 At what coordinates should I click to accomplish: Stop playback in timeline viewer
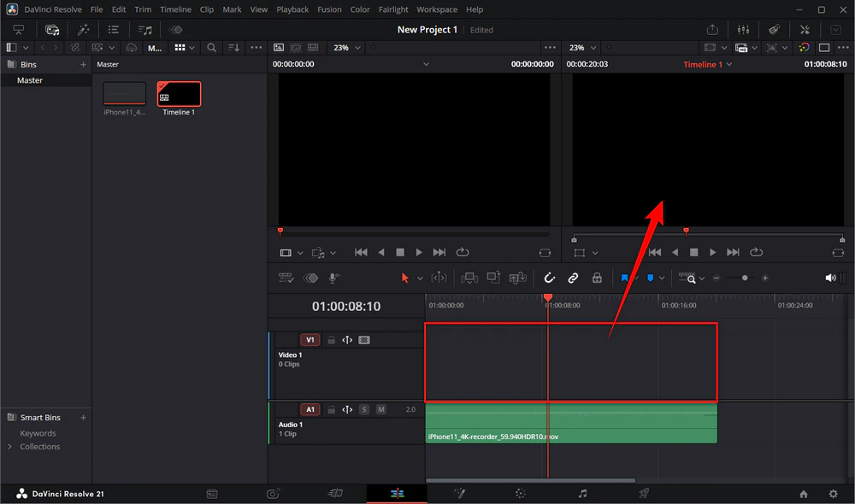pos(693,252)
